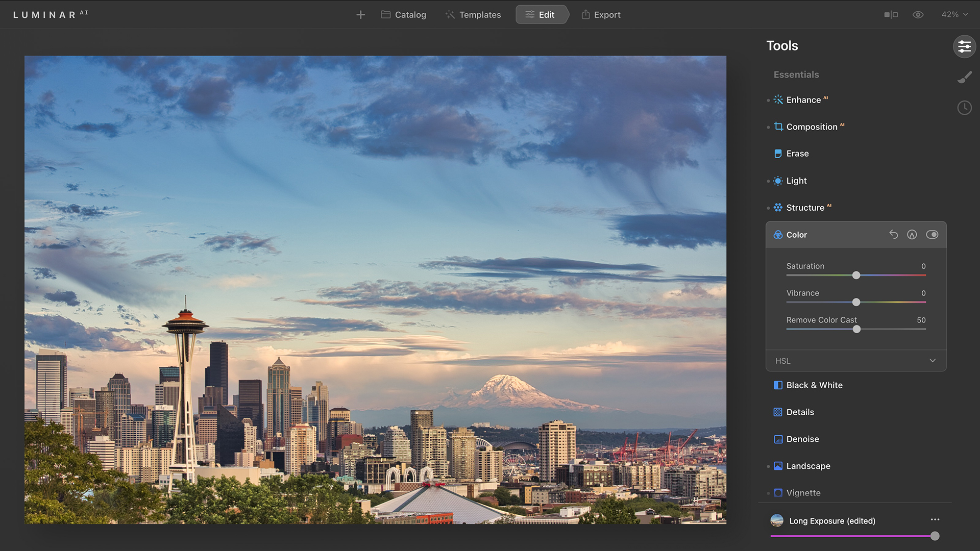The height and width of the screenshot is (551, 980).
Task: Click the Long Exposure (edited) label
Action: coord(832,521)
